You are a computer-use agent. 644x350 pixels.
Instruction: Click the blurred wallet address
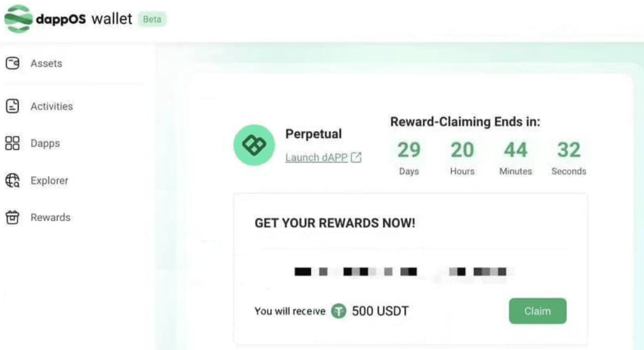pos(400,271)
